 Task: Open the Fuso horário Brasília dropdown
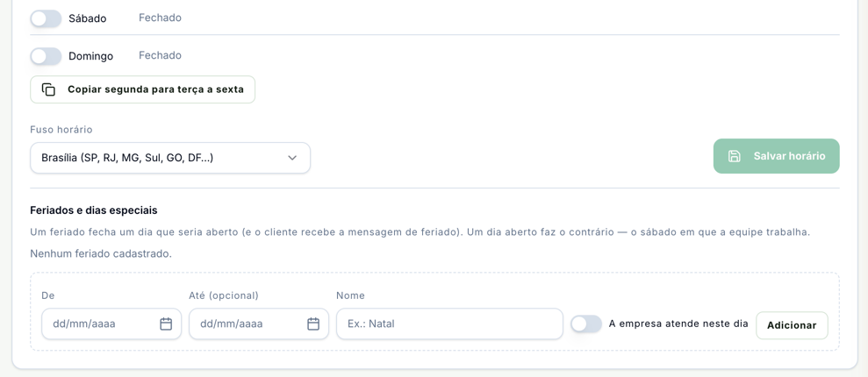170,158
